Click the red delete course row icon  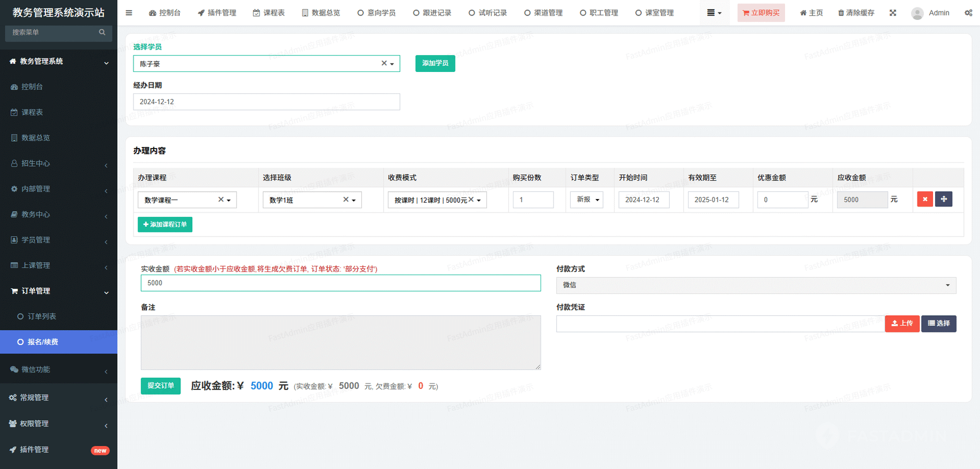925,200
